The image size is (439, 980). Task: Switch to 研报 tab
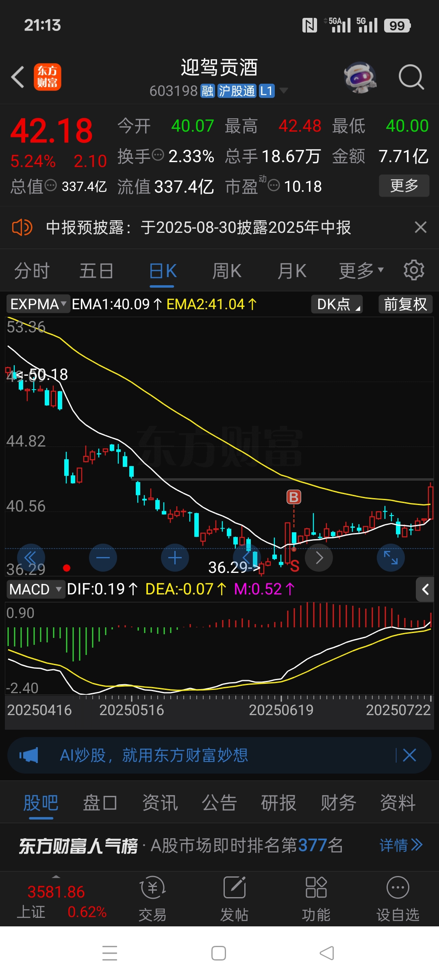[x=278, y=803]
